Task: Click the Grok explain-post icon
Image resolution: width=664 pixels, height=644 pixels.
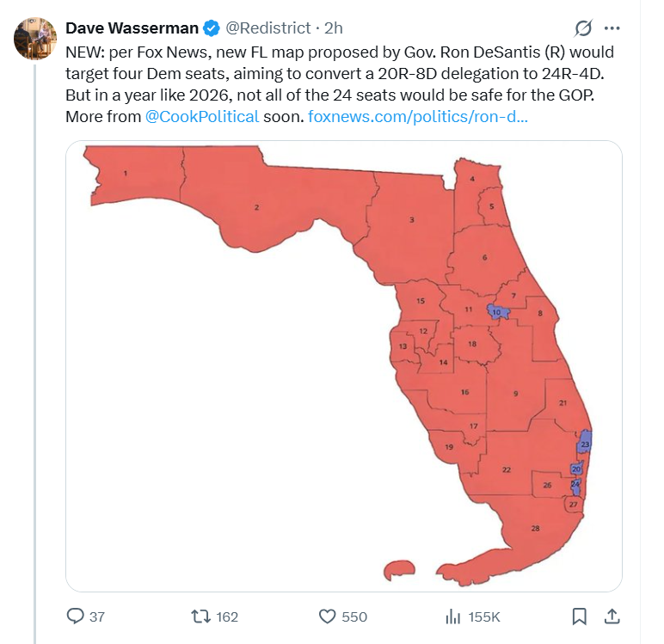Action: pos(583,28)
